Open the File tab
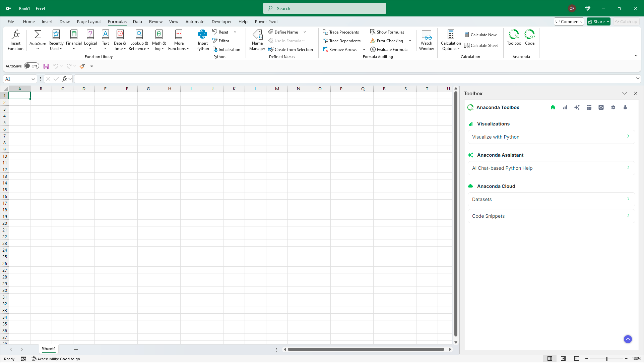644x363 pixels. pos(11,21)
